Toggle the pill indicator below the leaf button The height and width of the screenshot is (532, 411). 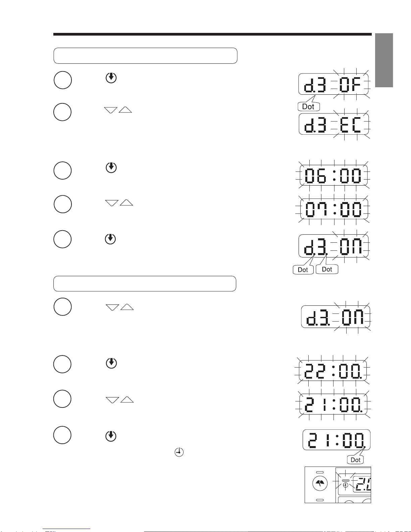[320, 500]
